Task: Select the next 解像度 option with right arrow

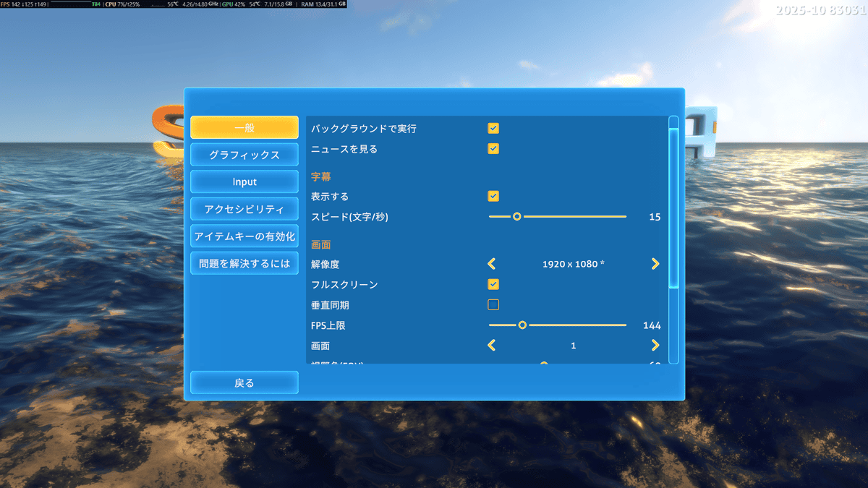Action: [x=655, y=264]
